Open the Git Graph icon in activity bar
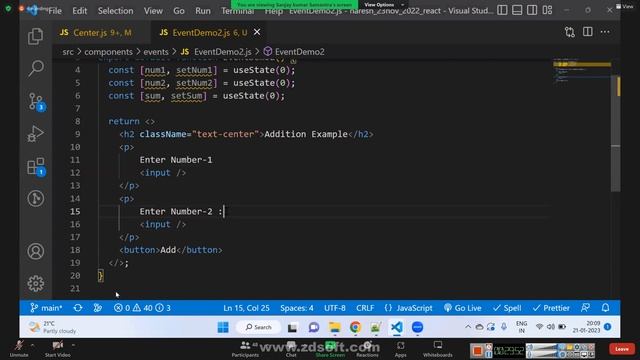 click(36, 199)
